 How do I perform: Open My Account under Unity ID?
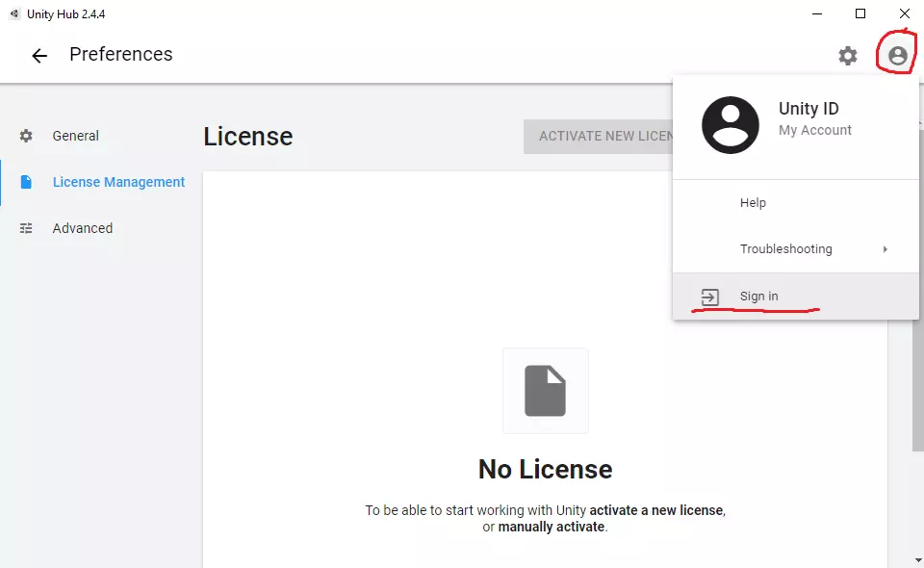(815, 130)
